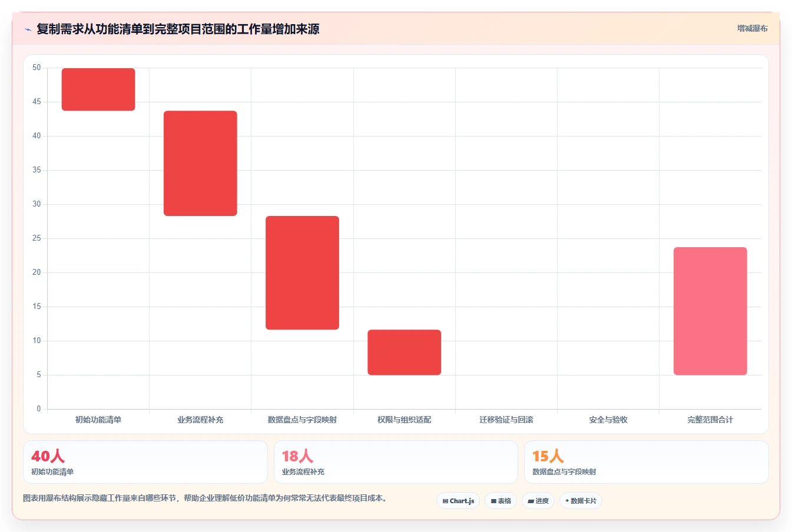Viewport: 792px width, 532px height.
Task: Click the 数据卡片 tag pill
Action: tap(581, 501)
